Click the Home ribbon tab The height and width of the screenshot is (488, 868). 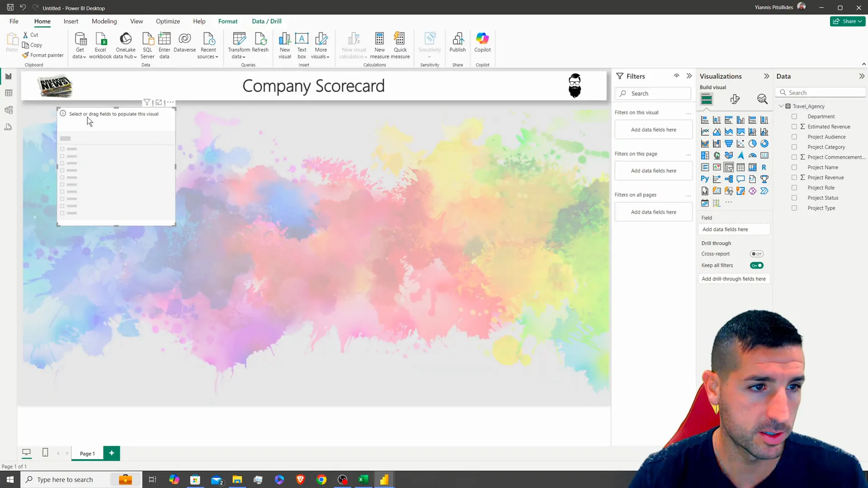click(42, 21)
